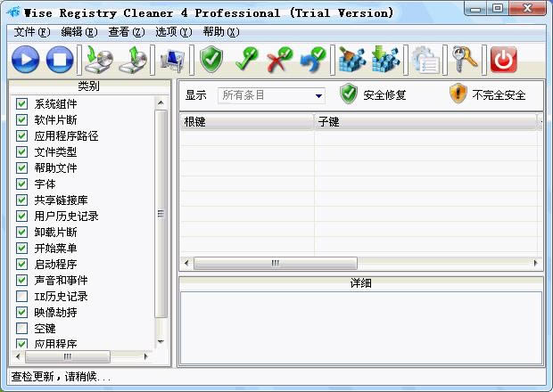The height and width of the screenshot is (392, 553).
Task: Start scan with blue play button
Action: coord(25,60)
